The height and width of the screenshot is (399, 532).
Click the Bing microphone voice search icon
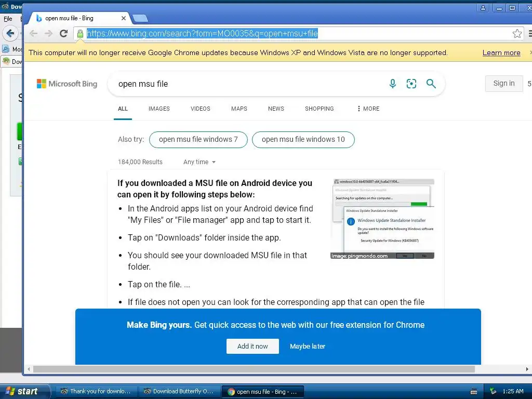(393, 84)
